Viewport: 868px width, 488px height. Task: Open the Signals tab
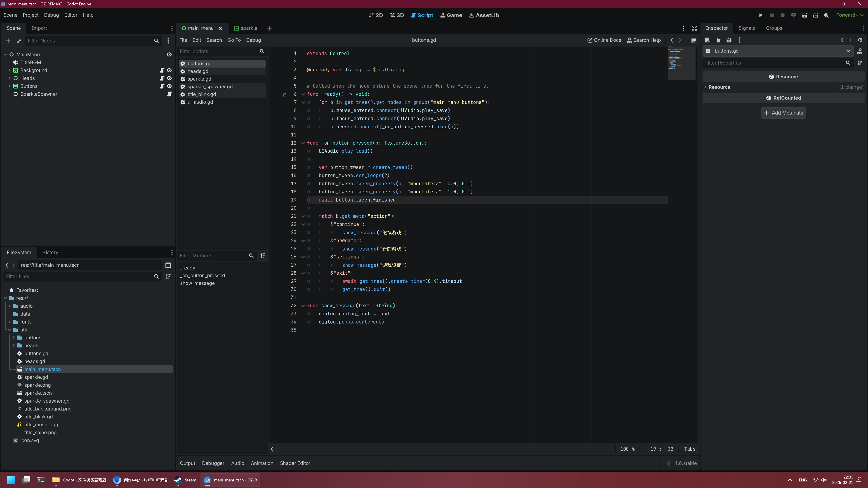746,28
